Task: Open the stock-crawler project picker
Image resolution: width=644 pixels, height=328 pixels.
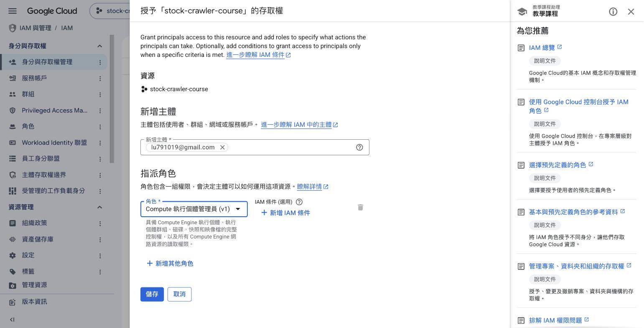Action: click(x=109, y=11)
